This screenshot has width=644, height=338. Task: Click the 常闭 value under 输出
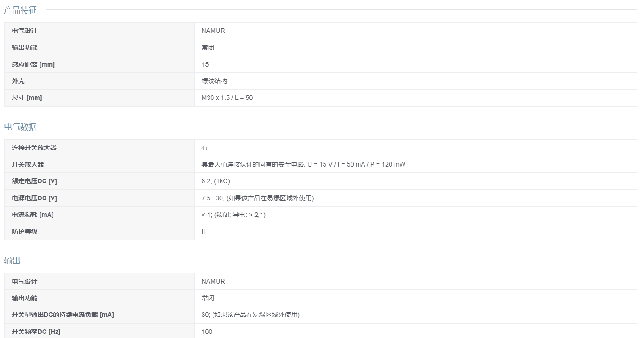point(208,298)
